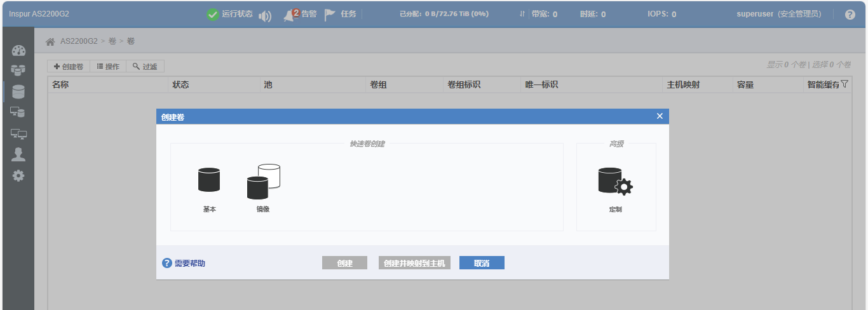This screenshot has width=868, height=310.
Task: Open the copy services sidebar icon
Action: [18, 112]
